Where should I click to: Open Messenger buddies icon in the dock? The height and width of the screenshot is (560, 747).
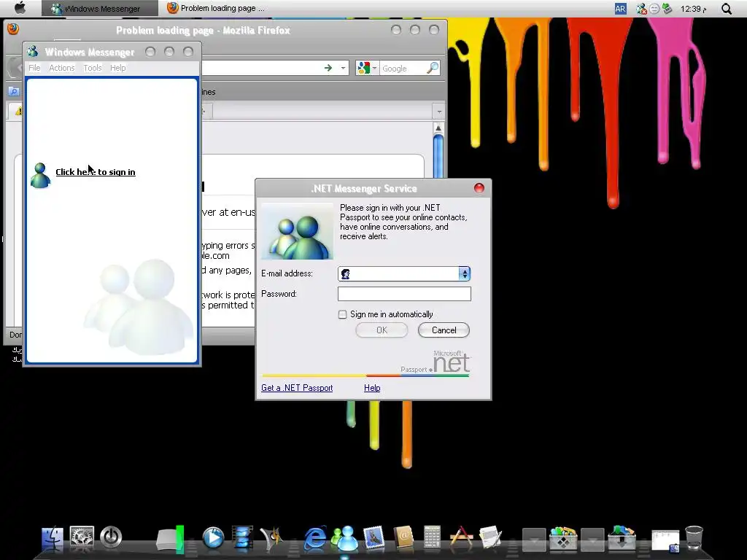click(345, 538)
